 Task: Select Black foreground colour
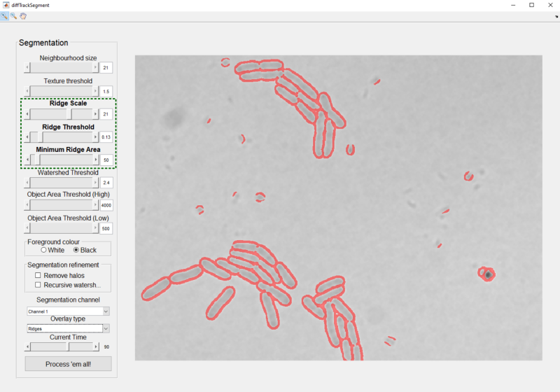point(76,250)
